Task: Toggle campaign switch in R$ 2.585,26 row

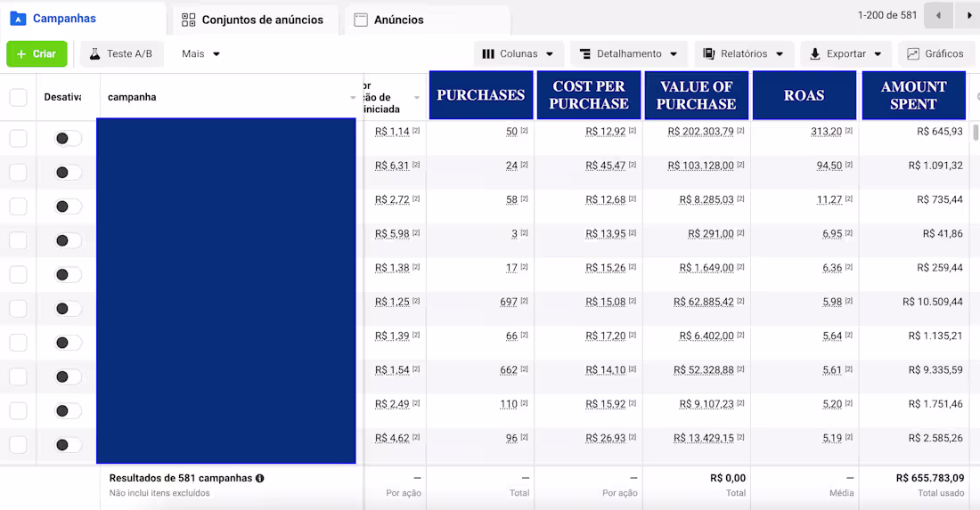Action: [68, 444]
